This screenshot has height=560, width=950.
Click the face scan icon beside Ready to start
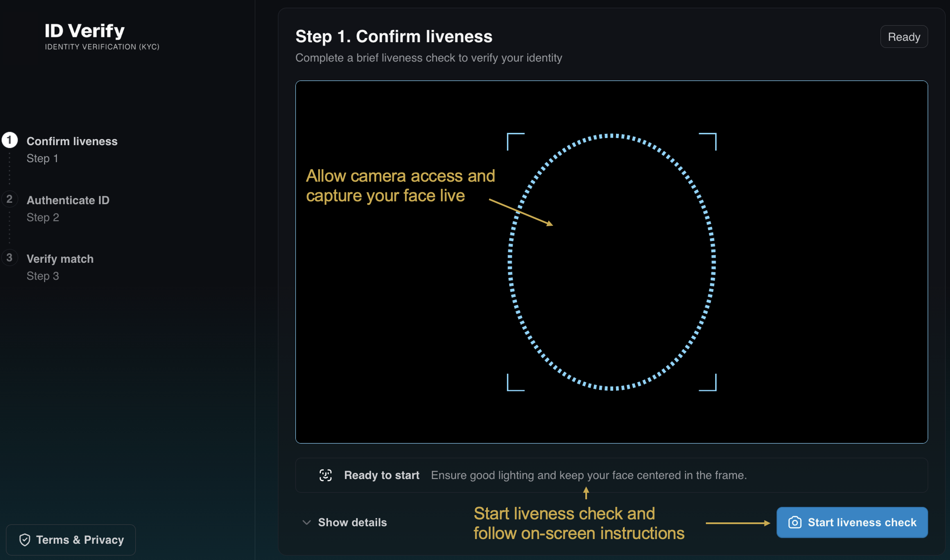(x=325, y=475)
